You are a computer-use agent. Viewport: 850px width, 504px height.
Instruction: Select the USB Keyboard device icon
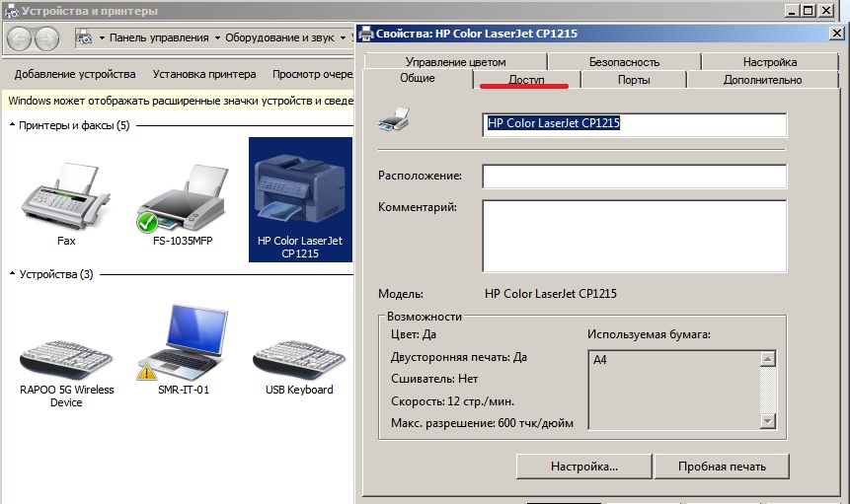[299, 359]
